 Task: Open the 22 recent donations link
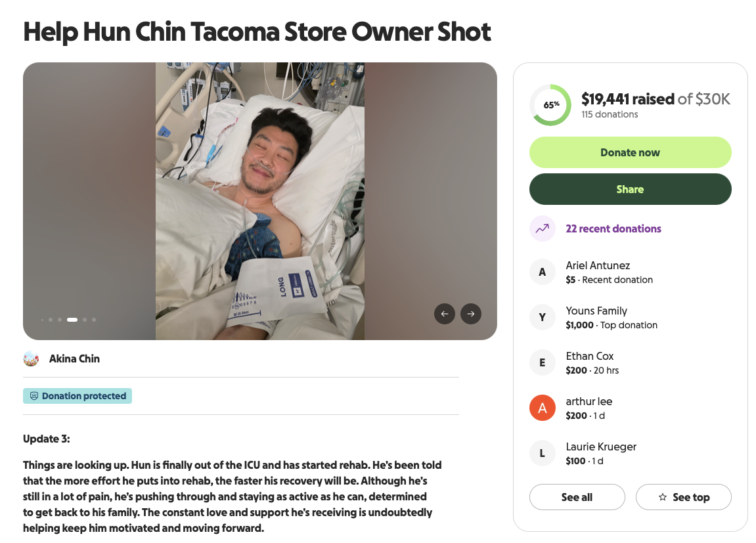(x=613, y=228)
